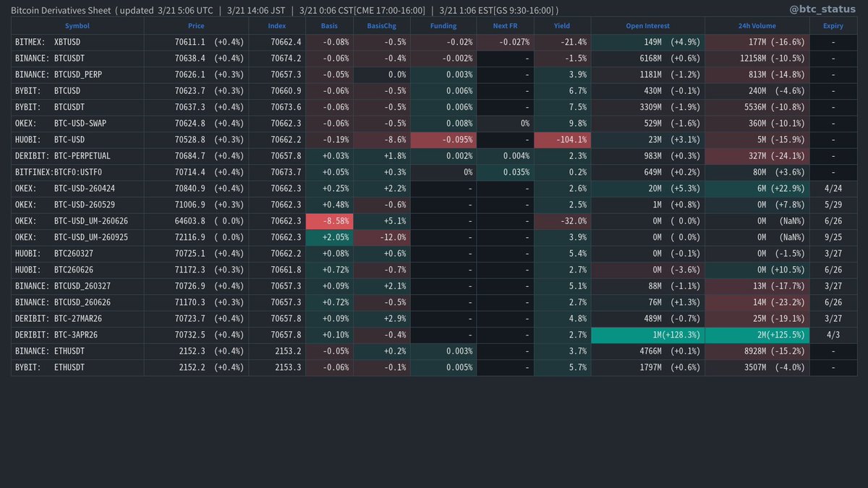The width and height of the screenshot is (868, 488).
Task: Click the highlighted DERIBIT BTC-3APR26 Open Interest cell
Action: tap(647, 335)
